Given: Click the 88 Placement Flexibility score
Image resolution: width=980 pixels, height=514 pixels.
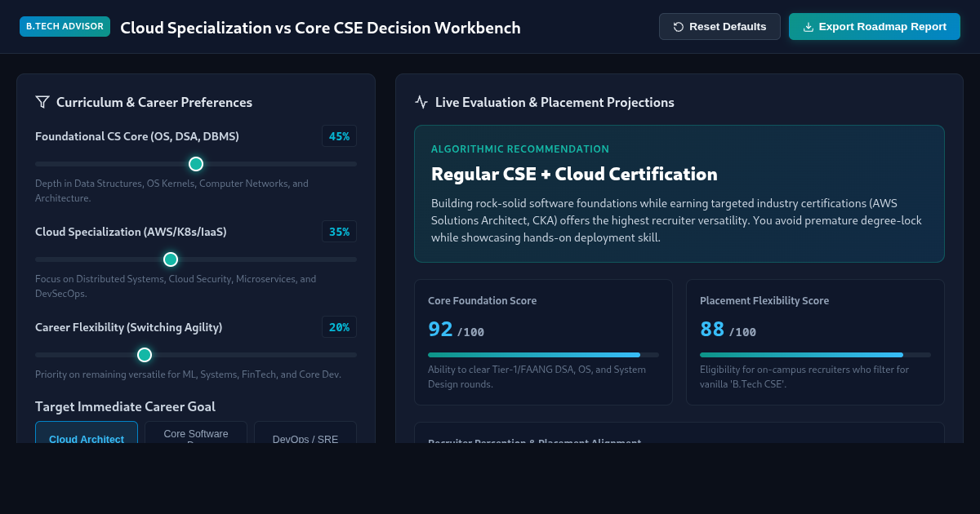Looking at the screenshot, I should [x=712, y=330].
